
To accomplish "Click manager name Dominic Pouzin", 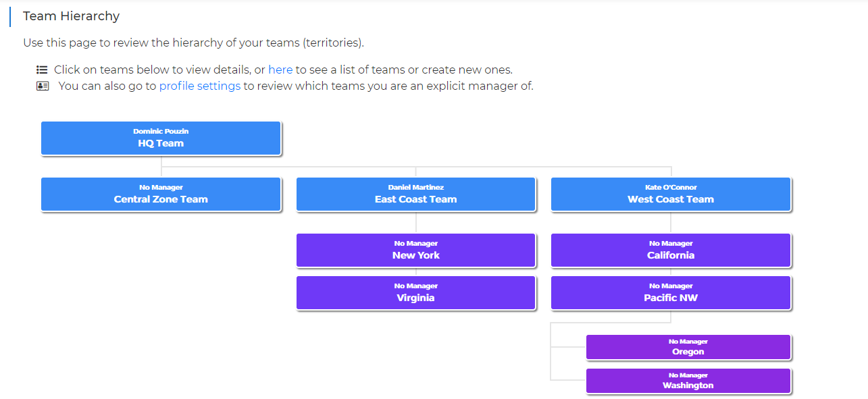I will [161, 131].
